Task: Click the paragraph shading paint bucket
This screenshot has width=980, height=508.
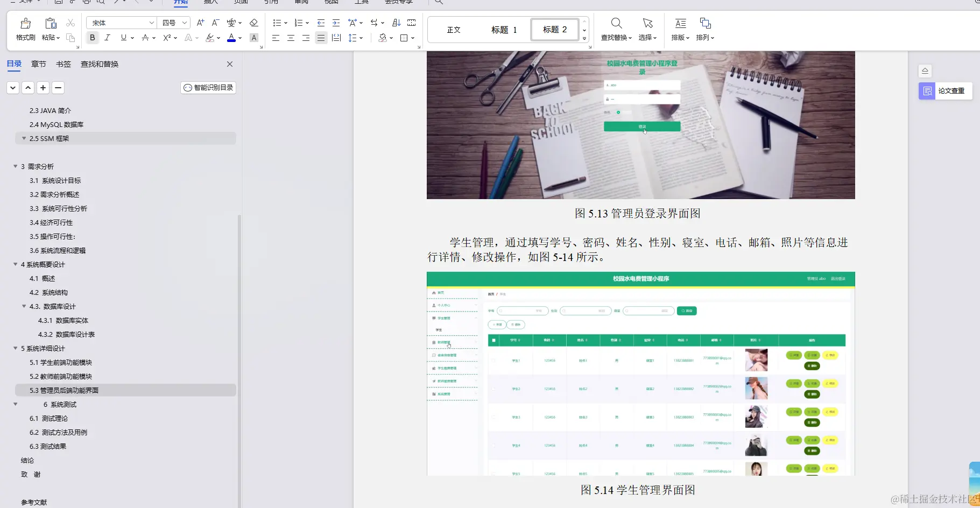Action: [383, 38]
